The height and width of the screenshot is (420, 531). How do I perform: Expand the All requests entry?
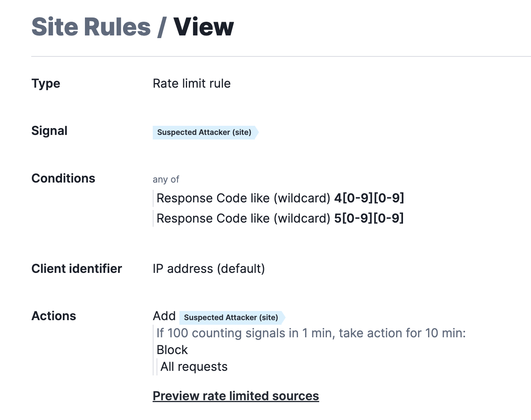click(194, 366)
